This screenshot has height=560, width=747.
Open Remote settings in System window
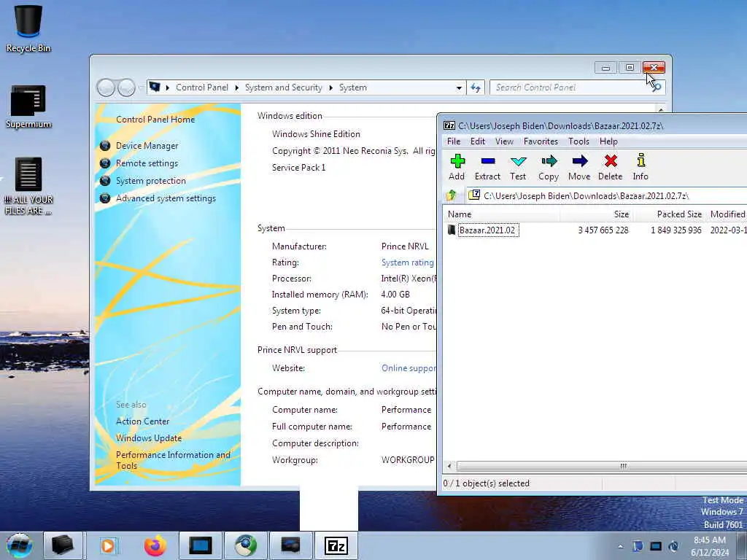147,163
